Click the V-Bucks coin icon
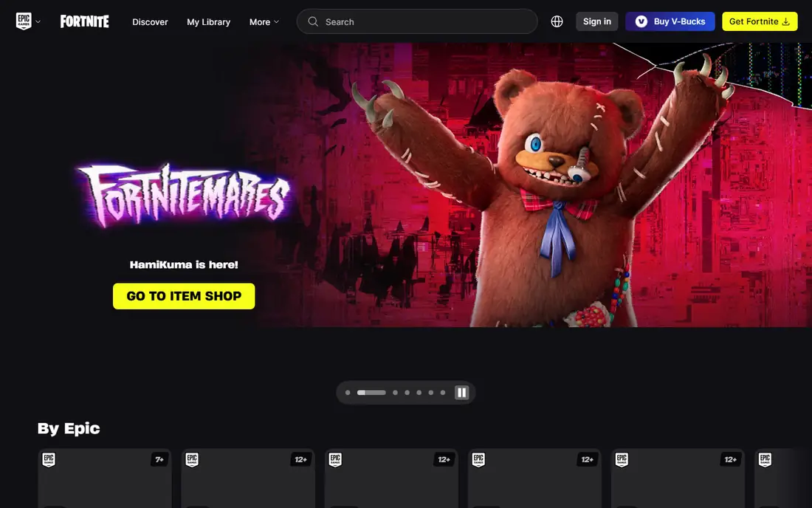The width and height of the screenshot is (812, 508). click(x=641, y=21)
